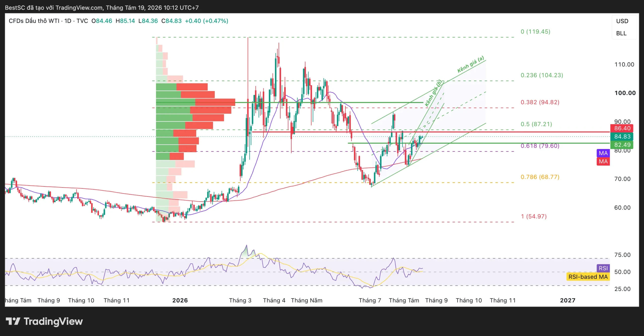Click the 2026 year axis marker

point(180,300)
